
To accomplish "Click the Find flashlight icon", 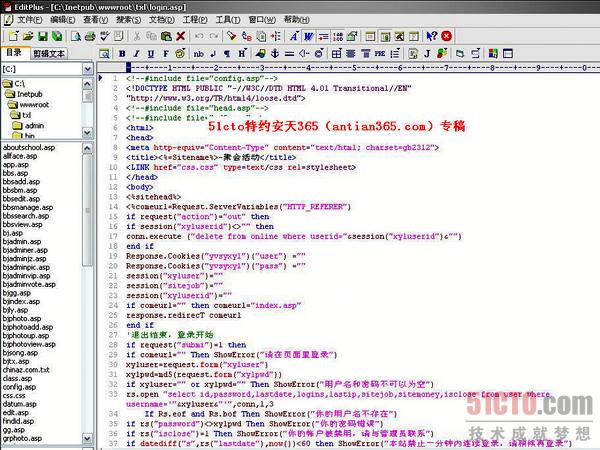I will [231, 36].
